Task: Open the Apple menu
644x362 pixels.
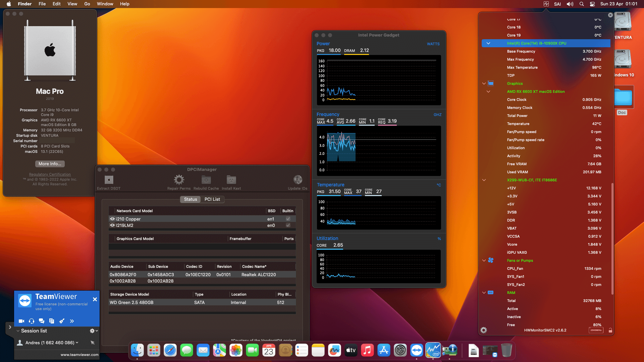Action: (9, 4)
